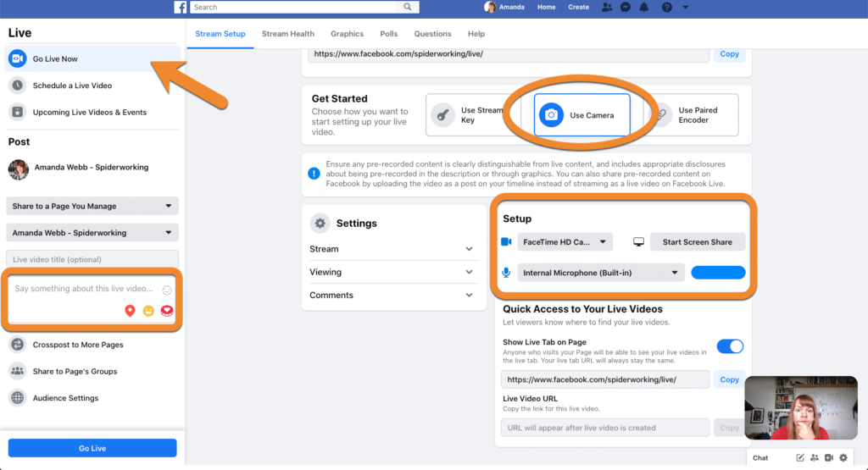
Task: Click Create in top navigation
Action: (578, 7)
